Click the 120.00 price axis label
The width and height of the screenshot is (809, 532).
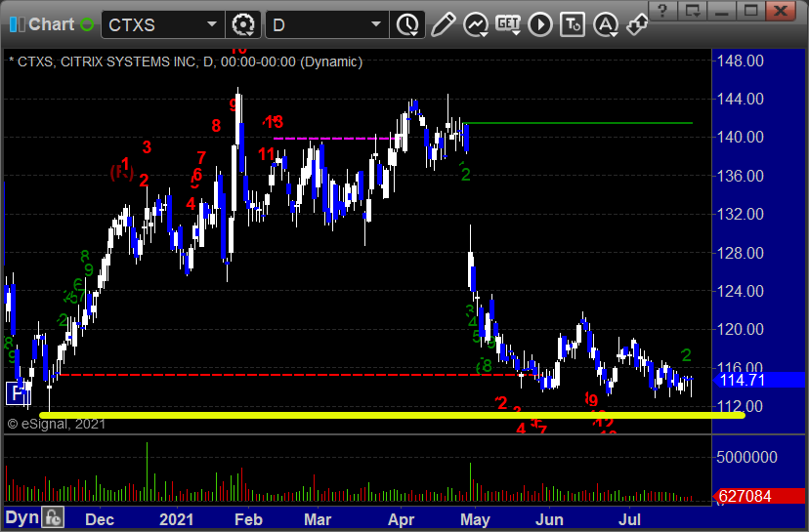pyautogui.click(x=741, y=329)
